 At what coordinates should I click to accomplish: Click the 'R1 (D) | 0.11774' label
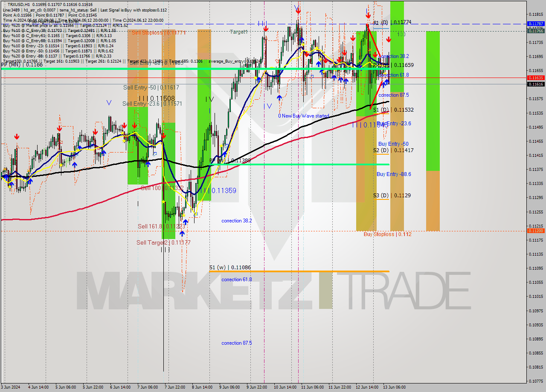[x=392, y=22]
